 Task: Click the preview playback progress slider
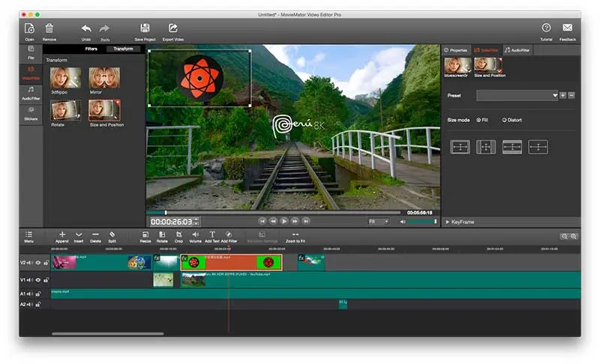tap(274, 213)
